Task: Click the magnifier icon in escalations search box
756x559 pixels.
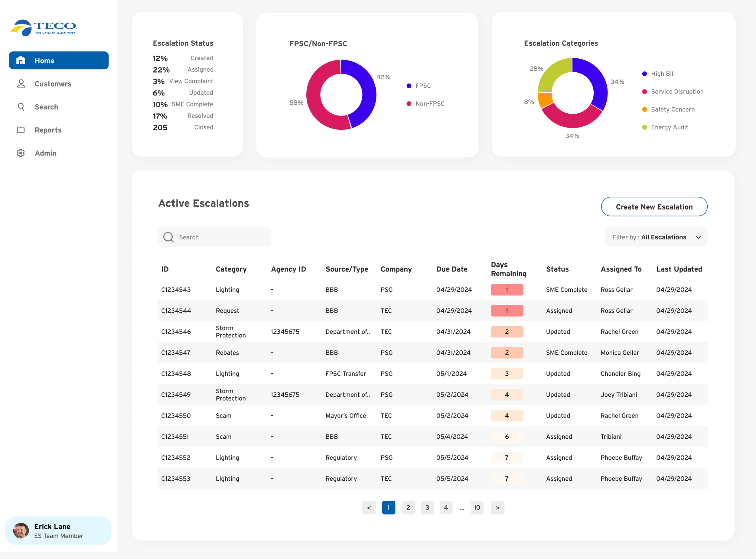Action: pyautogui.click(x=168, y=237)
